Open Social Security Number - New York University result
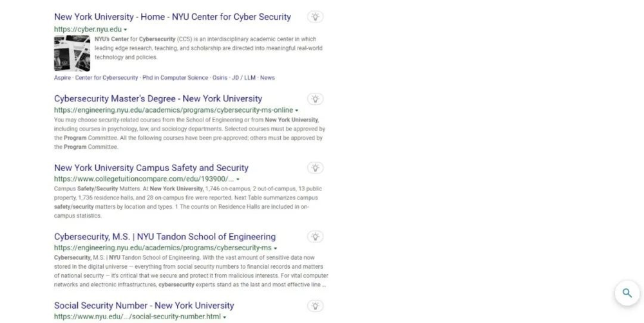 click(144, 305)
